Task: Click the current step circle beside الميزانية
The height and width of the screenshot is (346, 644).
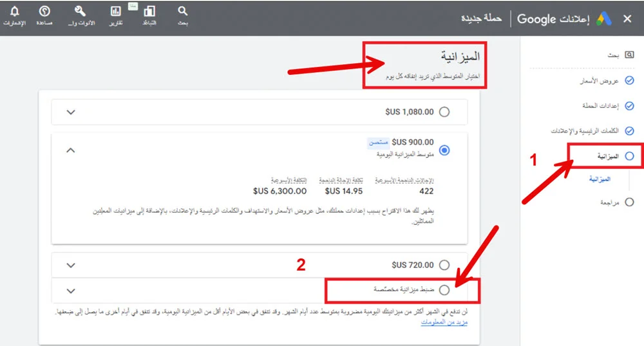Action: [629, 156]
